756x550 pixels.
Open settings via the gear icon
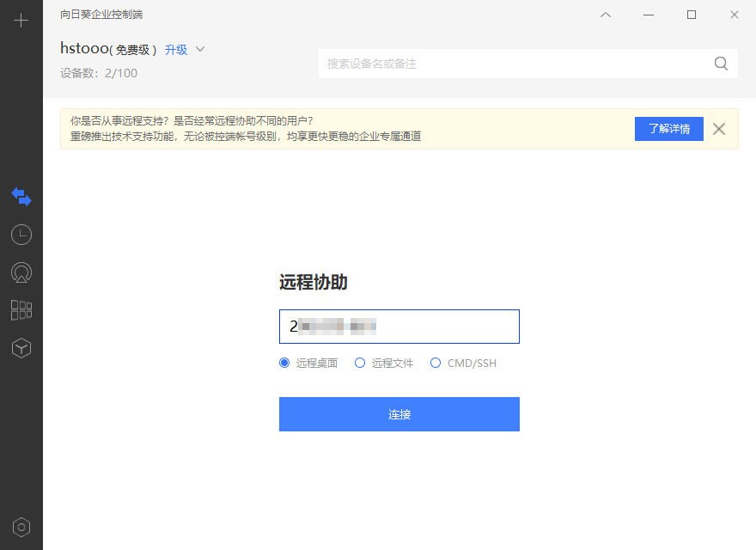tap(21, 526)
